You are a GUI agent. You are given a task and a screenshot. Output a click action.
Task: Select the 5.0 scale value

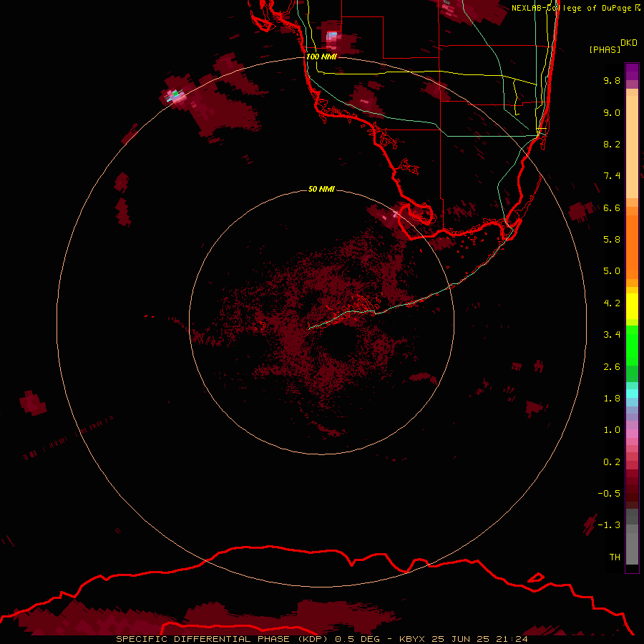[612, 271]
